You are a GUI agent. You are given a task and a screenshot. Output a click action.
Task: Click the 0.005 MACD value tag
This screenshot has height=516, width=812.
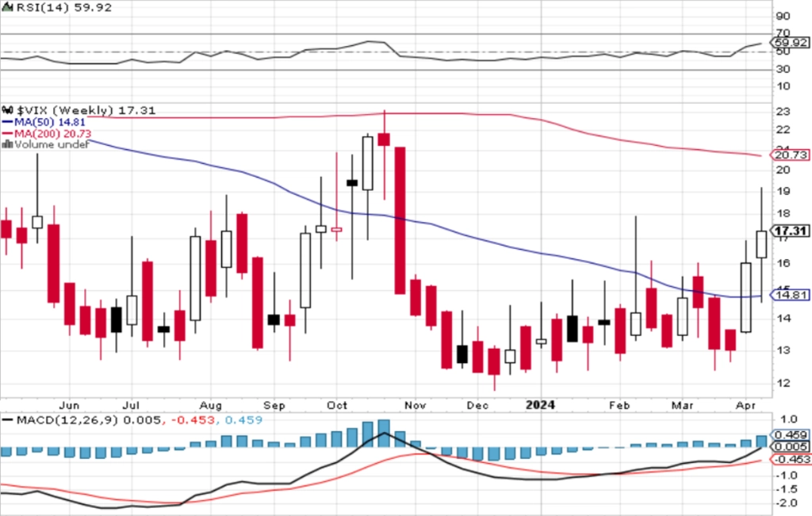tap(791, 447)
